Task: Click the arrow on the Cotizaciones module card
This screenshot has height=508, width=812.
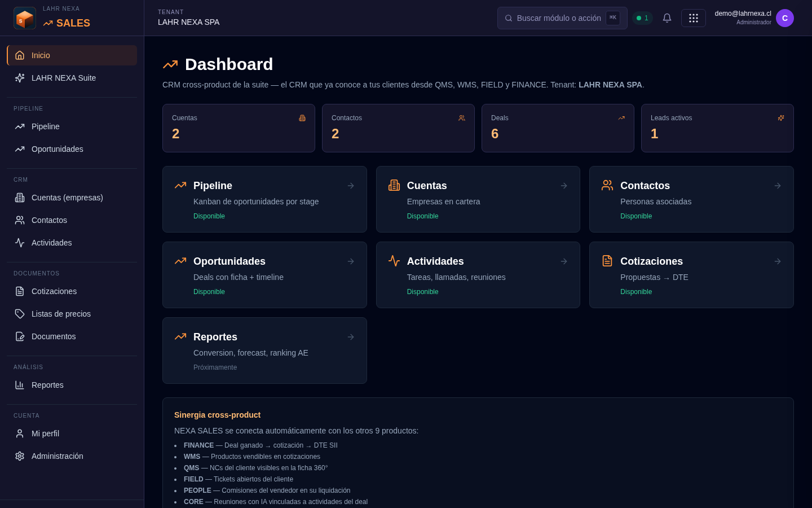Action: point(778,261)
